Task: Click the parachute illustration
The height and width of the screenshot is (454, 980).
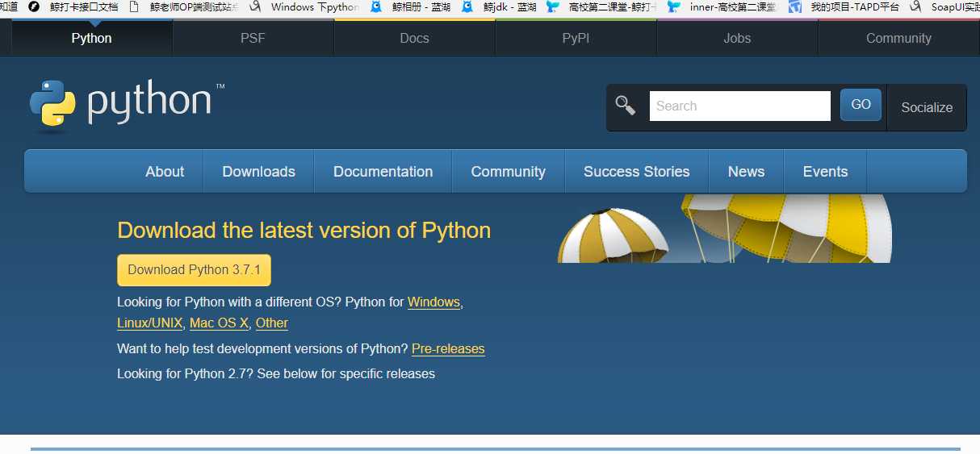Action: tap(724, 228)
